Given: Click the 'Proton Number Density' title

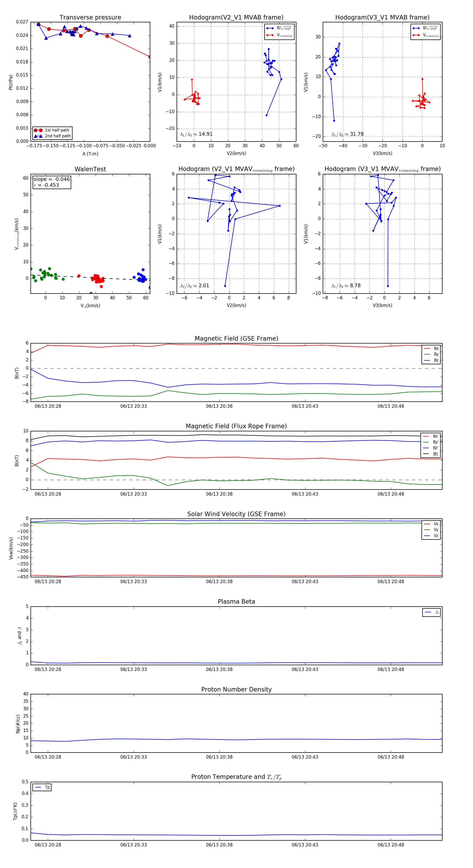Looking at the screenshot, I should pyautogui.click(x=236, y=689).
